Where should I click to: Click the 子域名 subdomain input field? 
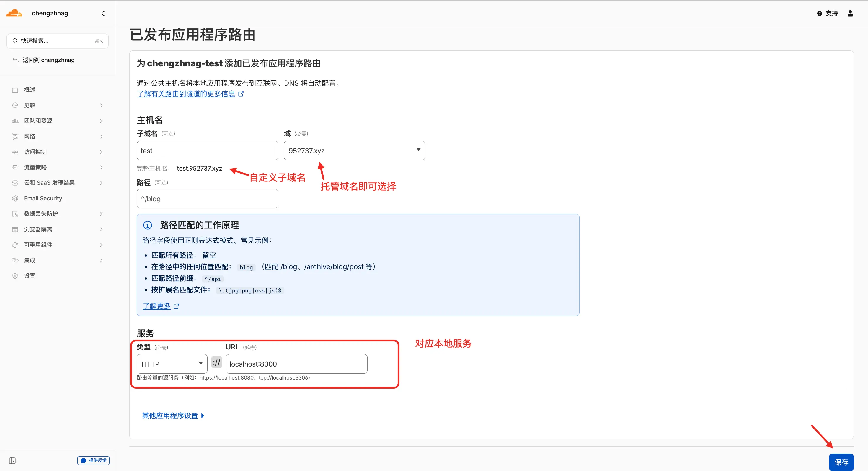click(207, 151)
